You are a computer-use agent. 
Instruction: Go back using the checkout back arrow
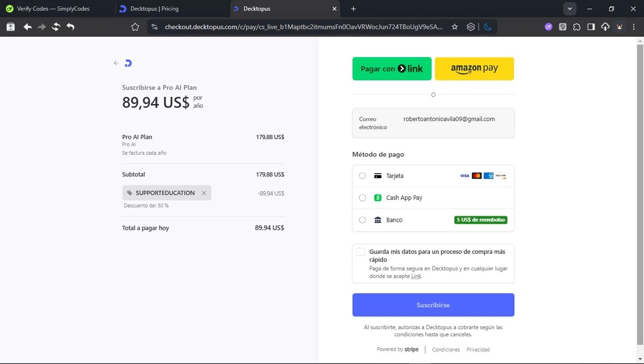(x=116, y=63)
